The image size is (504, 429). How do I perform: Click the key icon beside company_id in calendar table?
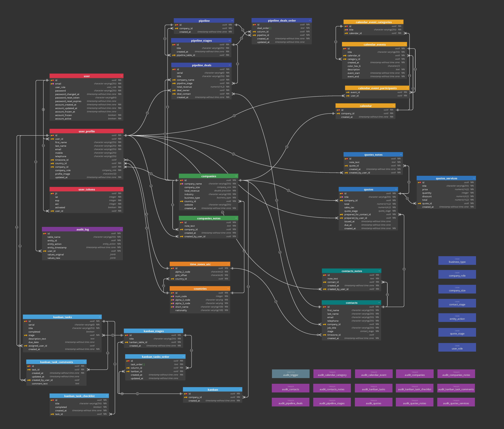[x=338, y=113]
